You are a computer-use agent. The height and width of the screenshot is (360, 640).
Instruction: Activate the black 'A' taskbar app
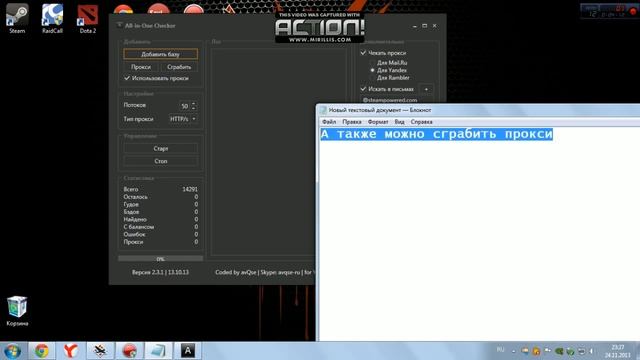click(188, 351)
